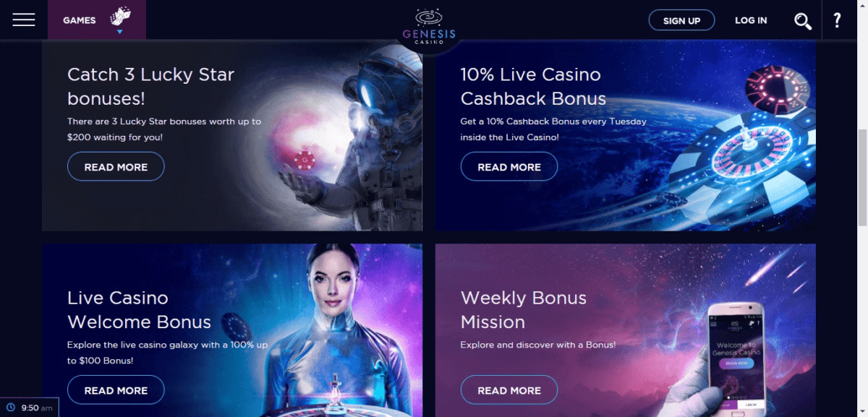Expand the Games dropdown arrow

(x=119, y=32)
